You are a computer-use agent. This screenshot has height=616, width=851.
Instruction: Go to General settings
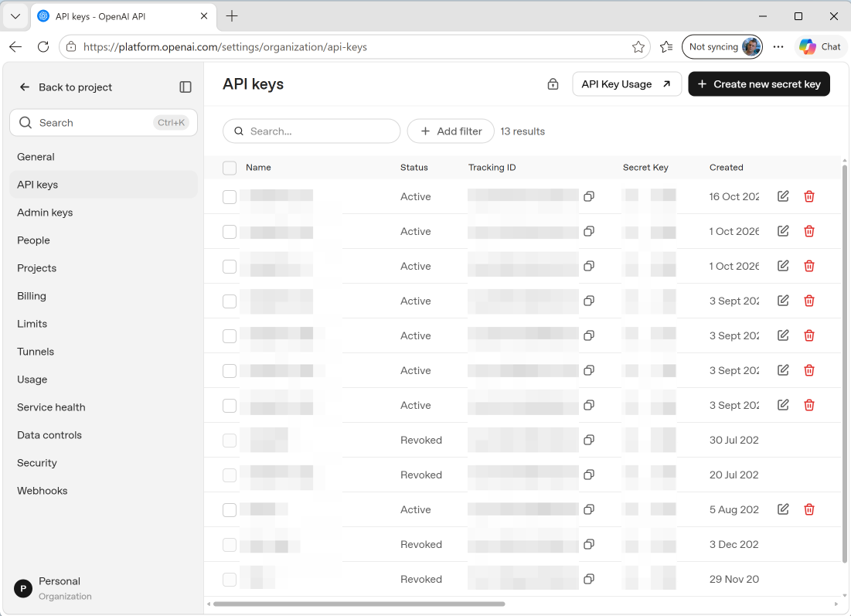104,157
